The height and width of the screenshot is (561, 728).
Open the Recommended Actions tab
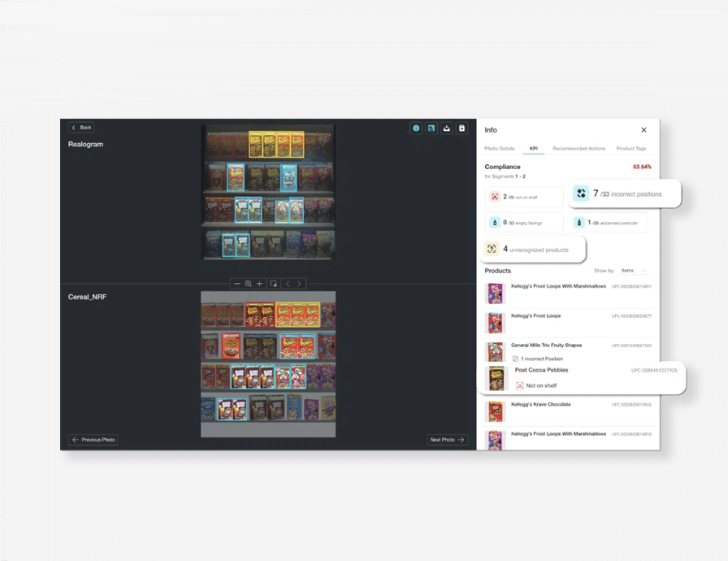click(x=579, y=149)
